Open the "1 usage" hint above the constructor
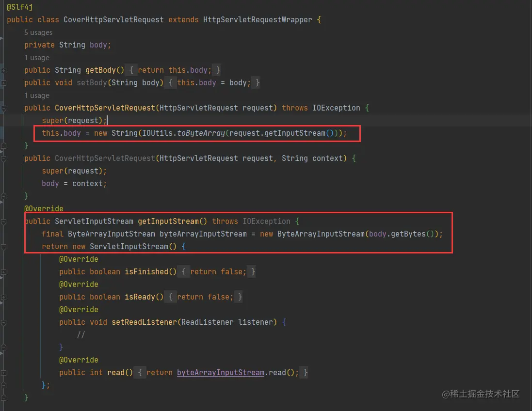Screen dimensions: 532x411 click(37, 95)
